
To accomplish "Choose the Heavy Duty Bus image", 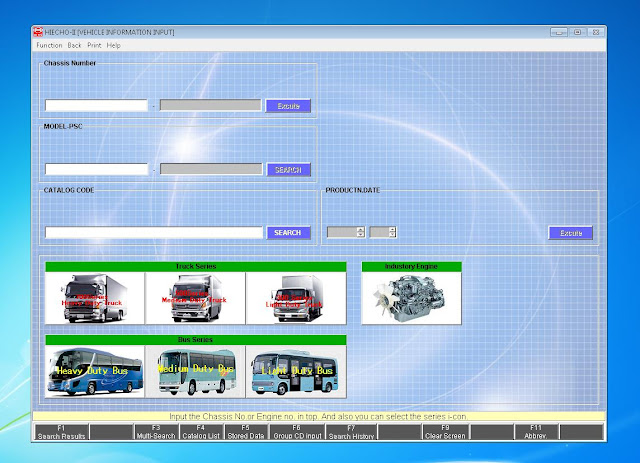I will coord(95,372).
